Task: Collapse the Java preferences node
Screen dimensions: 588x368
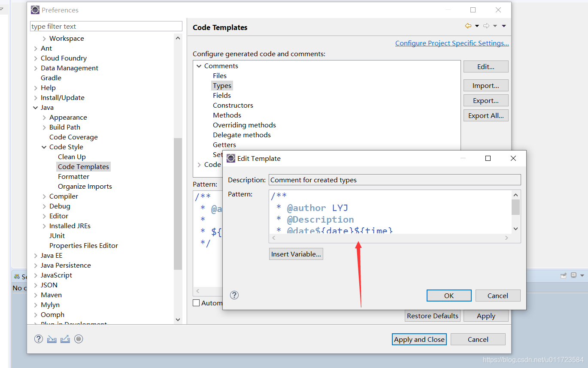Action: pyautogui.click(x=36, y=108)
